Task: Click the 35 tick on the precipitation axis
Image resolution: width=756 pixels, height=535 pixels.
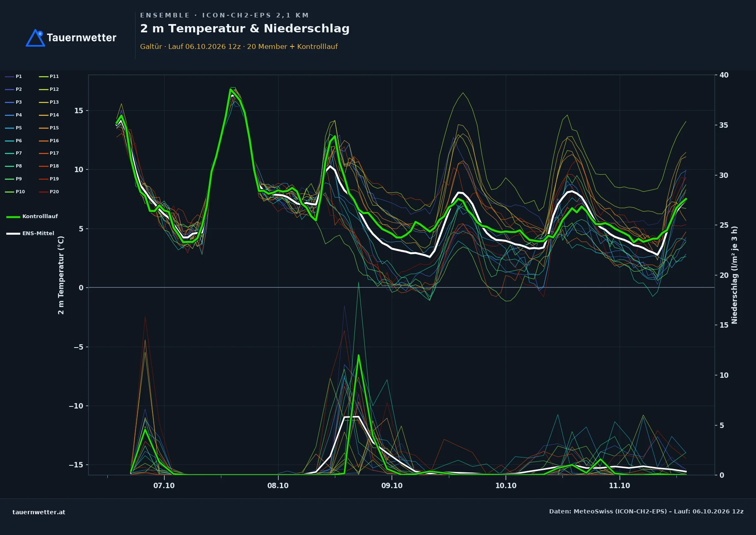Action: click(x=724, y=125)
